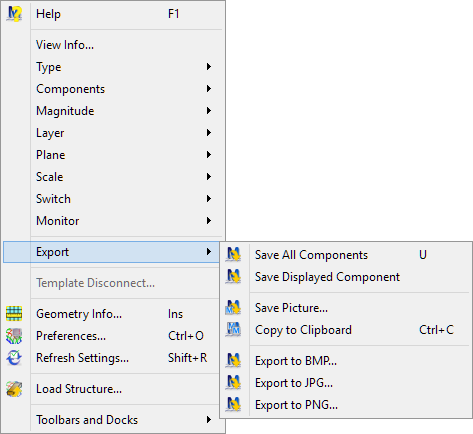Screen dimensions: 473x434
Task: Expand the Magnitude submenu arrow
Action: (209, 111)
